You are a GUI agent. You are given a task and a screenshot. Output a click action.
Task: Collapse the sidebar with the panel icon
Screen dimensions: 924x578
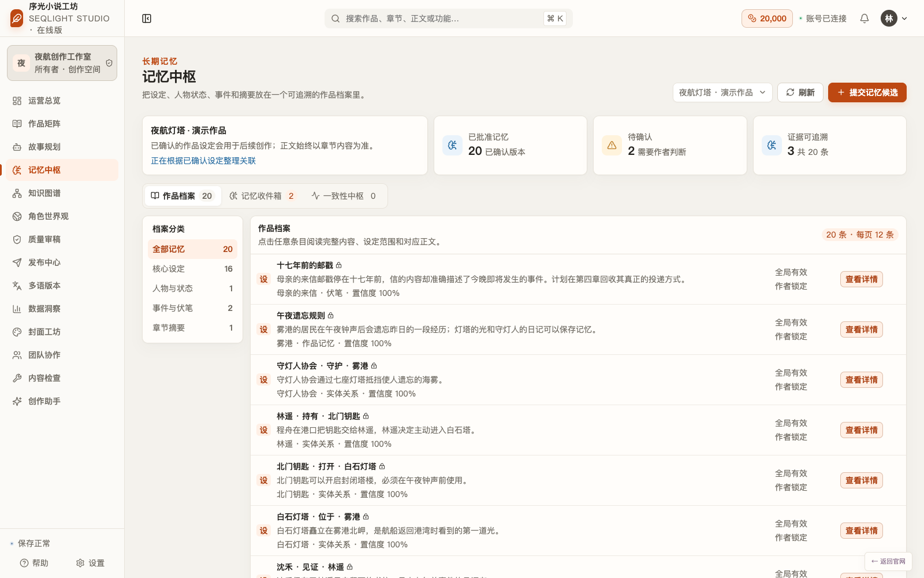[147, 18]
